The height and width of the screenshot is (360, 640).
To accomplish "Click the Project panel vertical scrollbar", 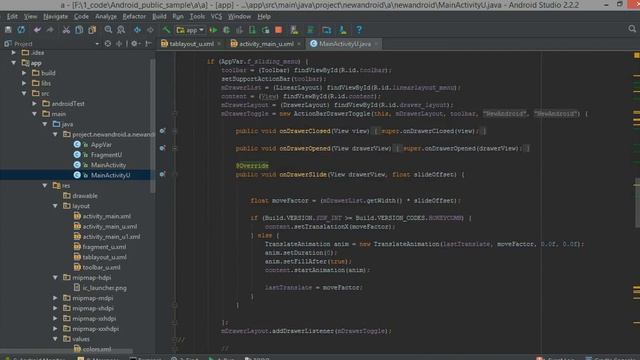I will [x=153, y=126].
